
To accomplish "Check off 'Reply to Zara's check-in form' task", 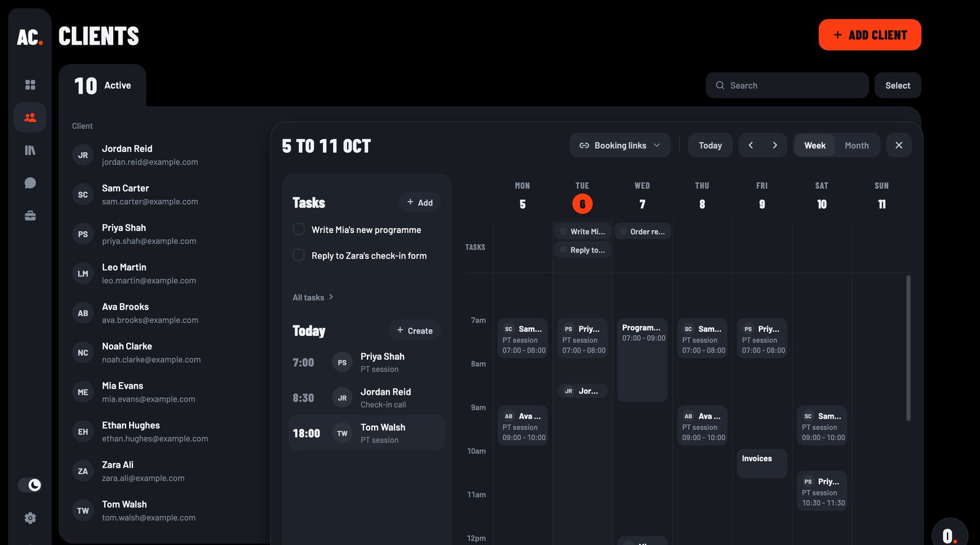I will [299, 255].
